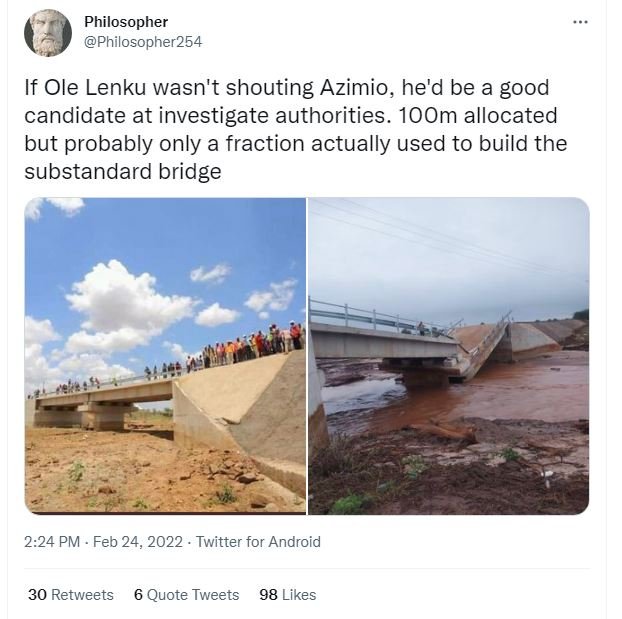The height and width of the screenshot is (619, 622).
Task: Click the Feb 24, 2022 date
Action: [139, 542]
